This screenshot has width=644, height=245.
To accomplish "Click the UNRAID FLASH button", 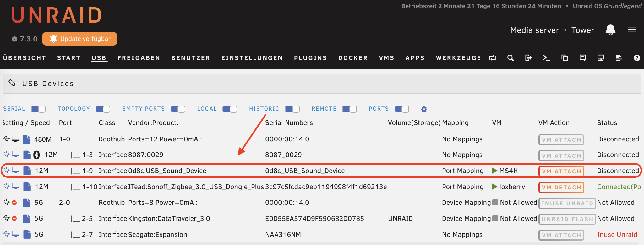I will [x=567, y=219].
